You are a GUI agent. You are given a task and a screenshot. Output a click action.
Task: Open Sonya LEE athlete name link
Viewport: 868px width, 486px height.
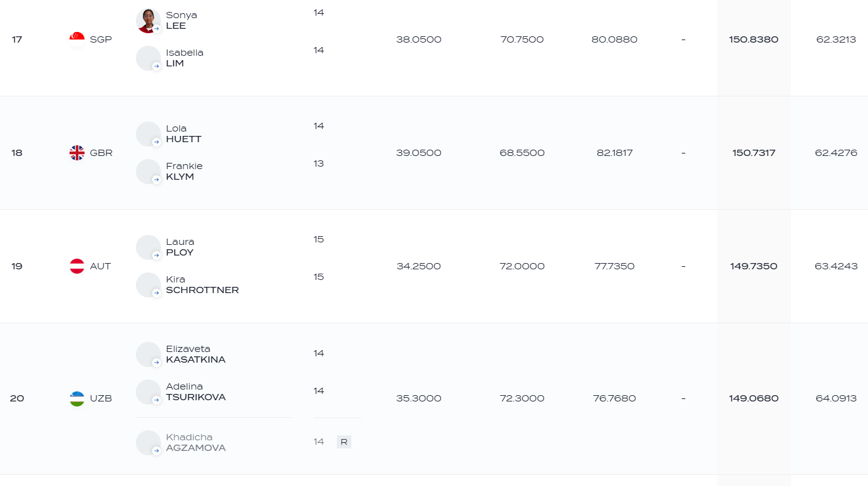(181, 21)
